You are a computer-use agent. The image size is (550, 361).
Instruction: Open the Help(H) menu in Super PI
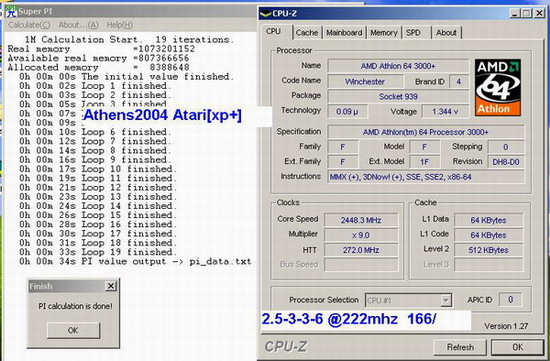(x=119, y=25)
